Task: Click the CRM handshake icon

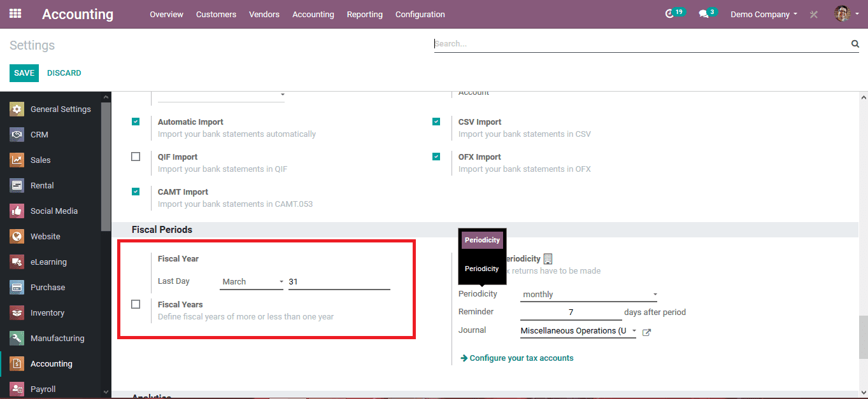Action: coord(17,134)
